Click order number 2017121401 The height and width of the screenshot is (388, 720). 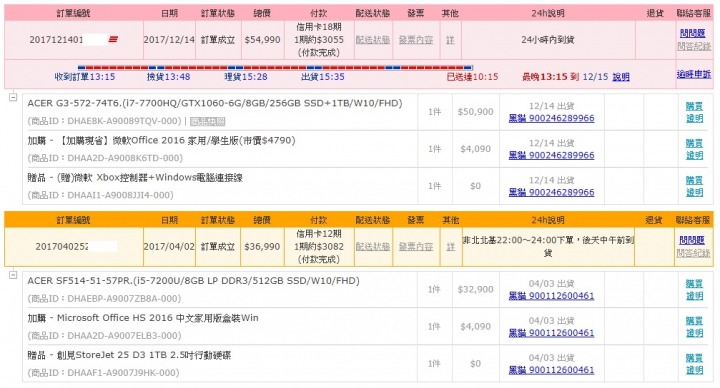click(56, 39)
